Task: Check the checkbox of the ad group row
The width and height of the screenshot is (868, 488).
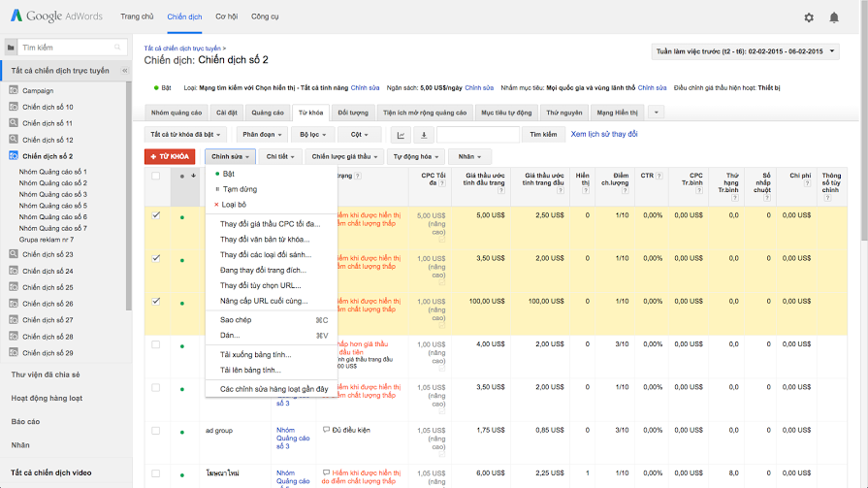Action: click(x=156, y=431)
